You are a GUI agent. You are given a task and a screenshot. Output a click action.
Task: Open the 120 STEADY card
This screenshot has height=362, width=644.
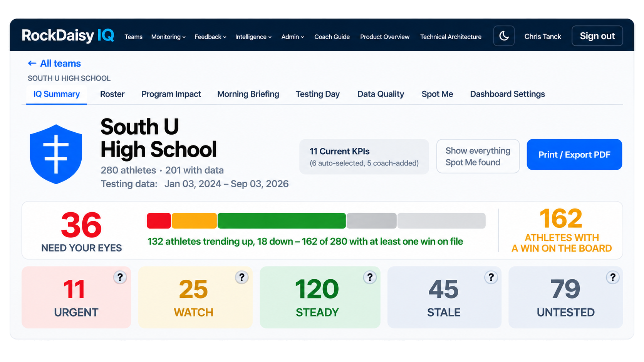click(320, 297)
